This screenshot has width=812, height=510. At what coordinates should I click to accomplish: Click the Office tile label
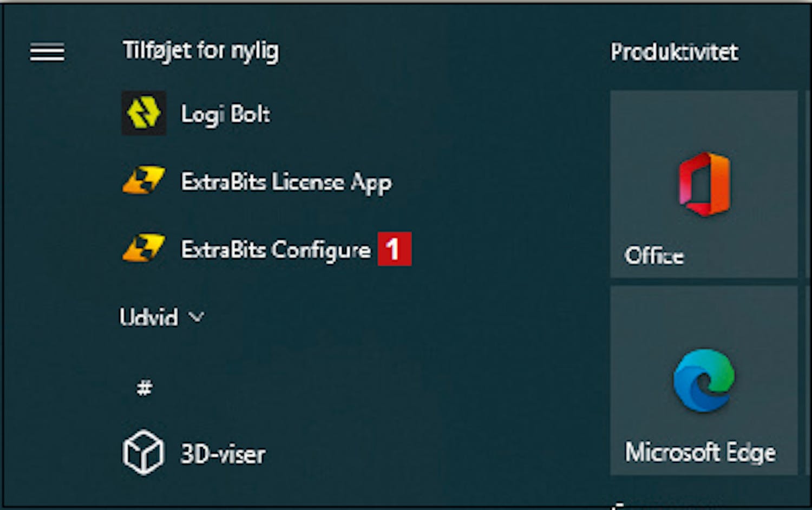pos(654,256)
